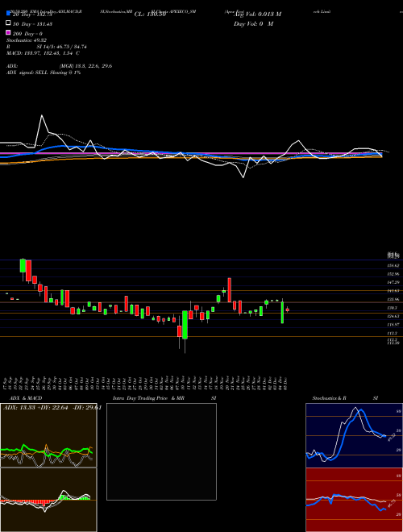Click the 147.29 price axis label

point(393,282)
